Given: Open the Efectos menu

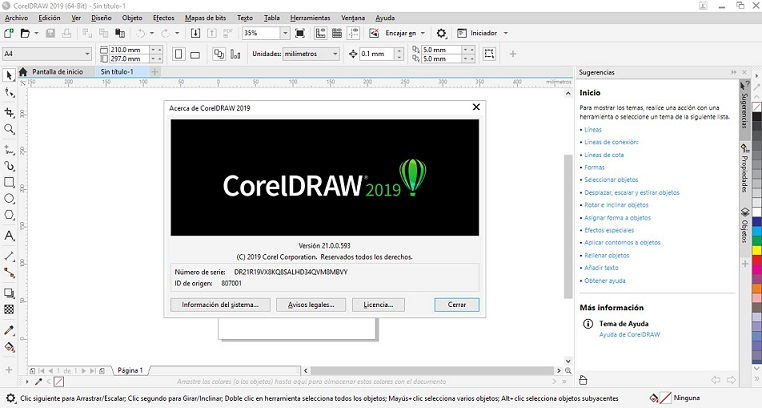Looking at the screenshot, I should click(x=163, y=18).
